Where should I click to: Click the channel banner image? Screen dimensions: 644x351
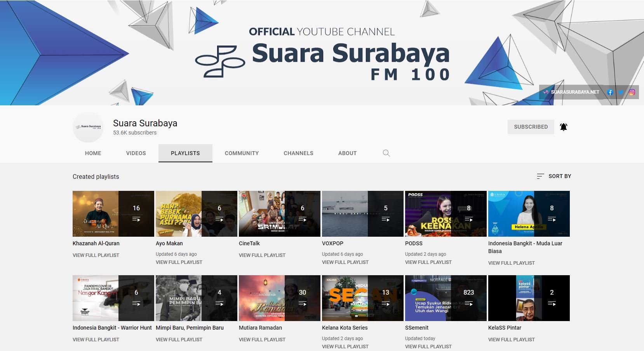pos(322,52)
